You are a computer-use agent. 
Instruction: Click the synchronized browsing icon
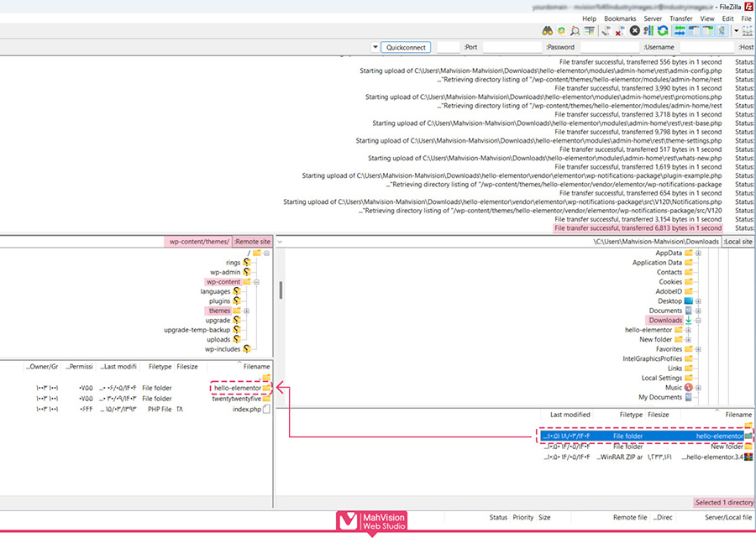click(561, 30)
